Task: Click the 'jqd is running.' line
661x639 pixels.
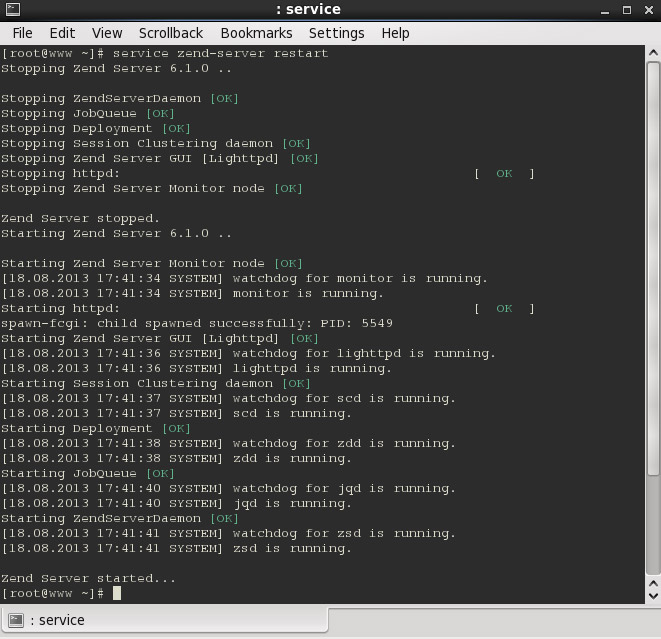Action: pos(177,503)
